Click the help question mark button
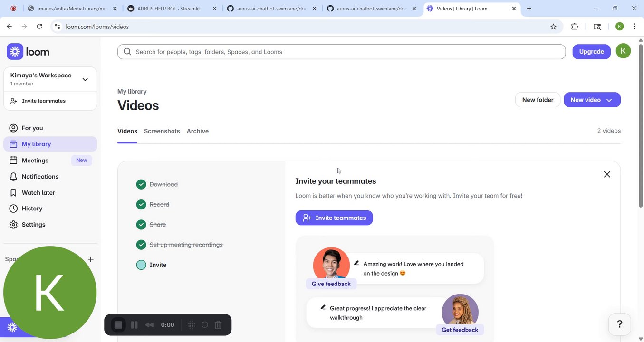Viewport: 644px width, 342px height. (619, 324)
